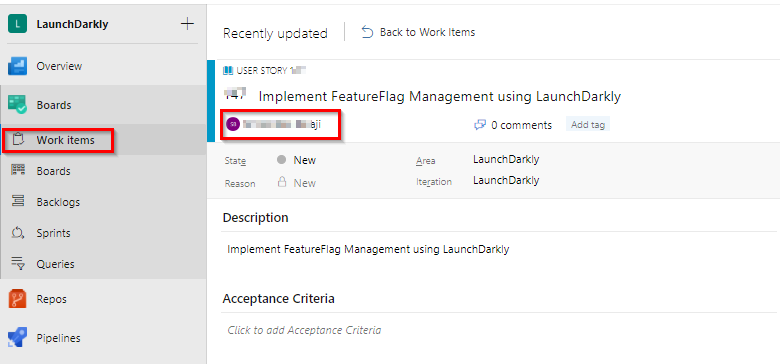This screenshot has width=780, height=364.
Task: Click the LaunchDarkly project avatar icon
Action: click(17, 24)
